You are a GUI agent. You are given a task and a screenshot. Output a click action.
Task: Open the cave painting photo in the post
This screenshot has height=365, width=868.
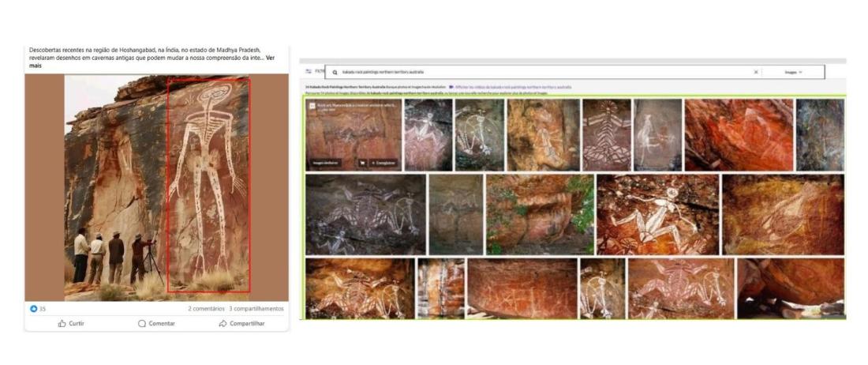[x=157, y=187]
